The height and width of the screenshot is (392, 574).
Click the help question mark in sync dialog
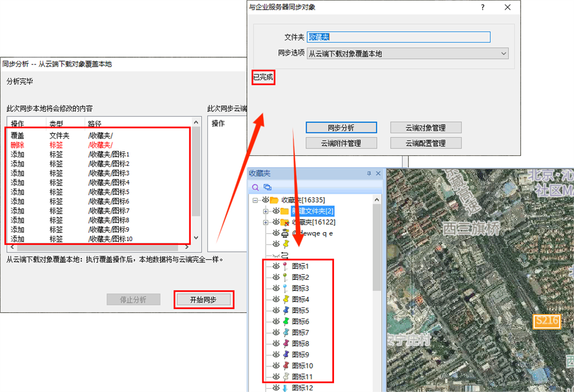coord(483,7)
